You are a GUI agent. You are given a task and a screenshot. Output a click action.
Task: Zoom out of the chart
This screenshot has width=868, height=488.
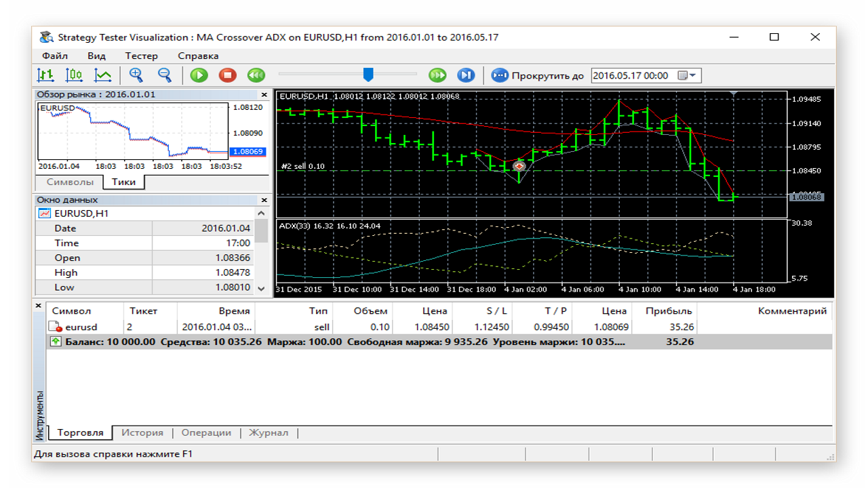[x=165, y=75]
